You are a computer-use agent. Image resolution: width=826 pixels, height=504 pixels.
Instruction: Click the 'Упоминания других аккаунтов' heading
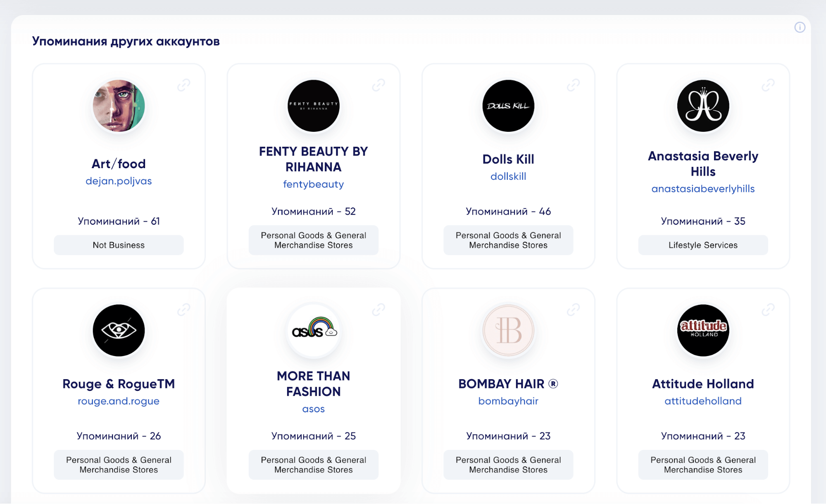(x=126, y=41)
